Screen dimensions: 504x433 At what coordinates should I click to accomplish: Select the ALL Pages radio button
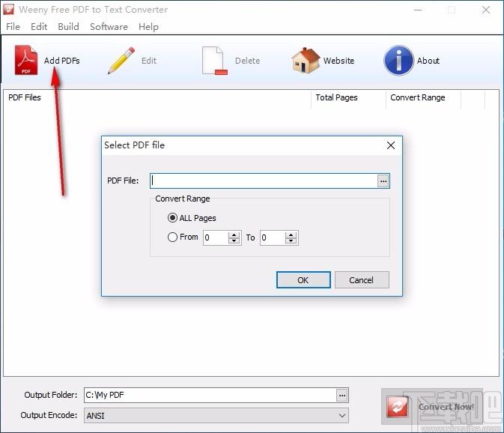coord(172,218)
